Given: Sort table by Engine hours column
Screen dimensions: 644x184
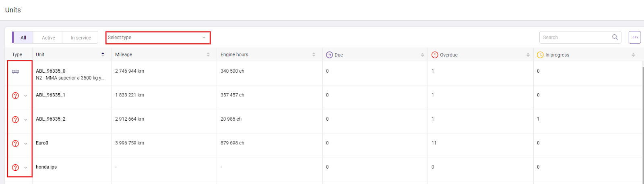Looking at the screenshot, I should (314, 54).
